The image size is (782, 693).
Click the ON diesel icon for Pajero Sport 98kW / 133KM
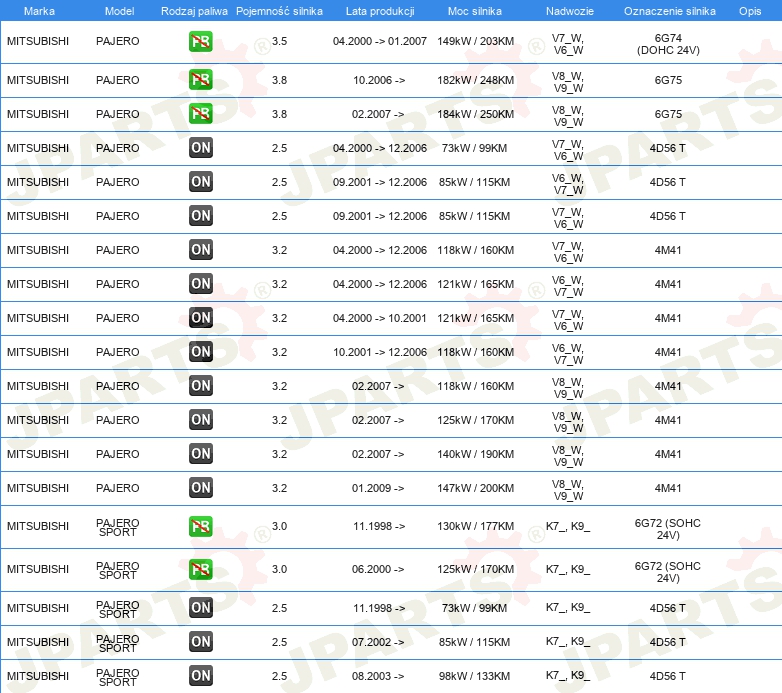200,676
